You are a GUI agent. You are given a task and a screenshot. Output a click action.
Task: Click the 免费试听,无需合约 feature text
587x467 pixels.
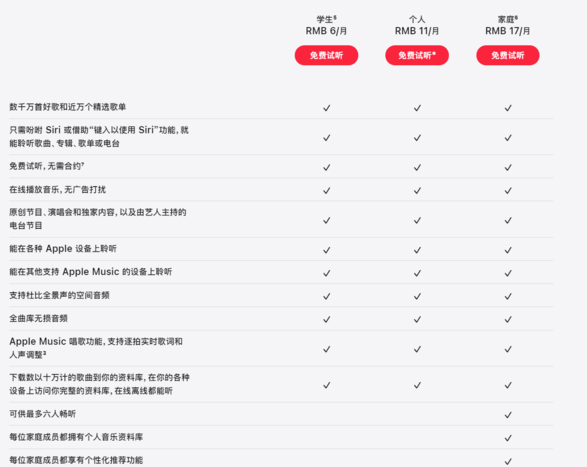tap(46, 166)
